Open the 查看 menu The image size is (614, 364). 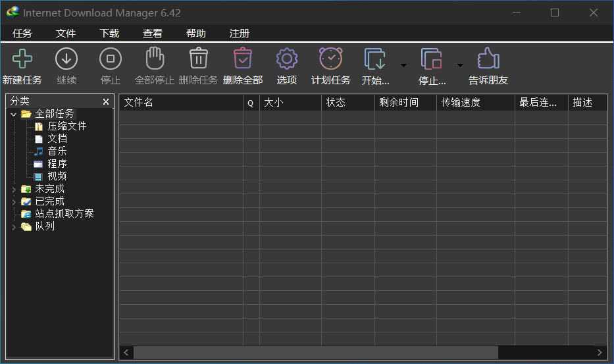153,34
